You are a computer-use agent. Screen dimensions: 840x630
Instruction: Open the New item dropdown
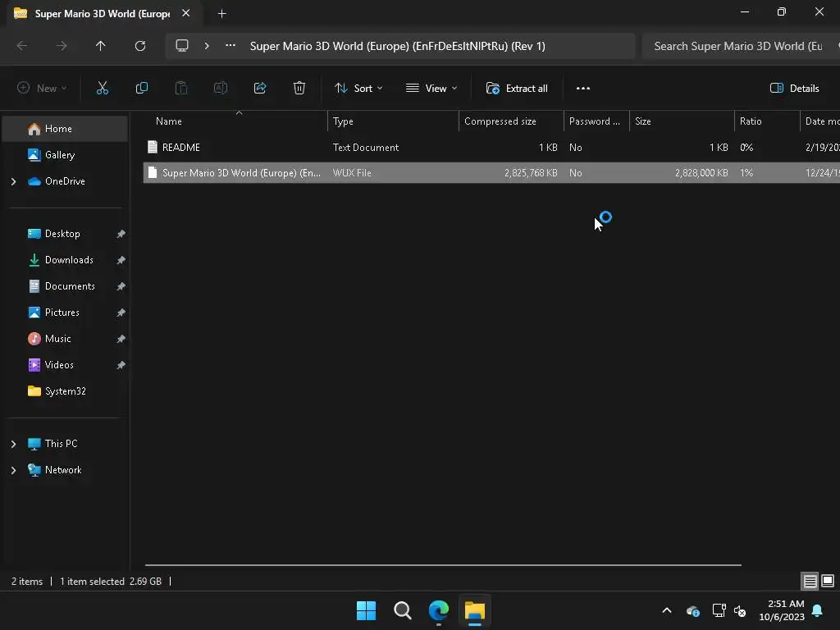(43, 89)
